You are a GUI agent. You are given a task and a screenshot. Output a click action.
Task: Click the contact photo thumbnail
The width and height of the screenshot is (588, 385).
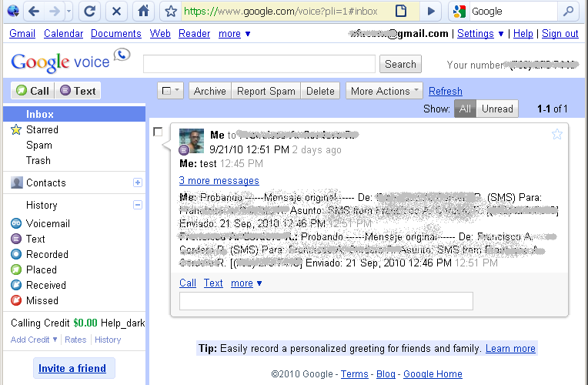coord(192,141)
